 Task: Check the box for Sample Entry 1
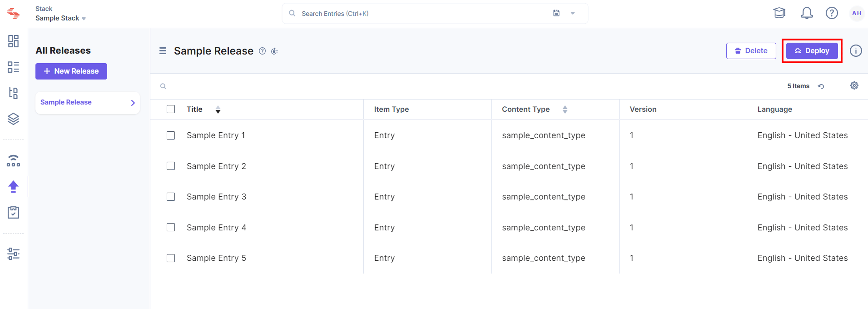tap(171, 135)
